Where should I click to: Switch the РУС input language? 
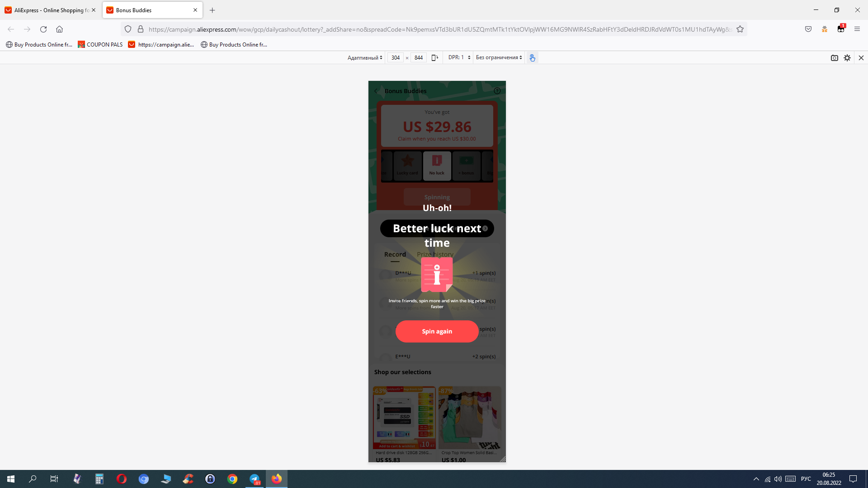[x=806, y=479]
